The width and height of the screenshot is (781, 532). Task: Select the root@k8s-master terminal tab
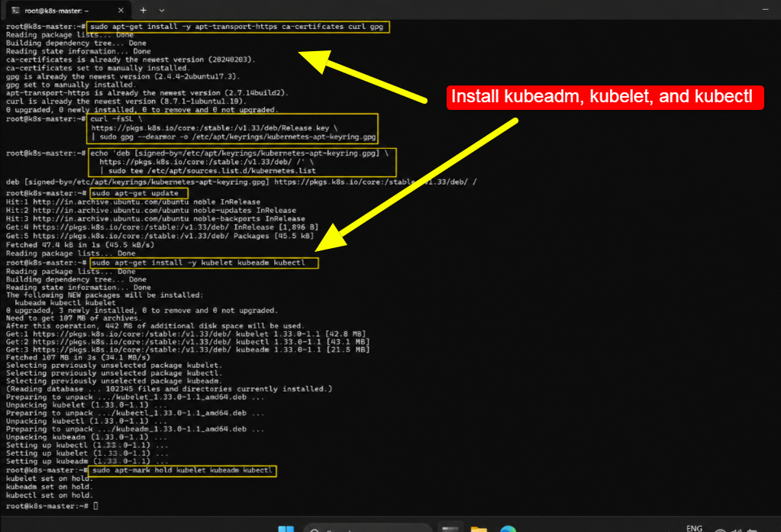point(69,10)
